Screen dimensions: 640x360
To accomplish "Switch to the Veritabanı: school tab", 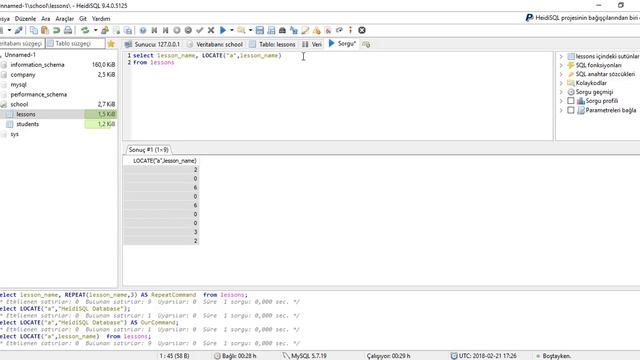I will tap(215, 44).
